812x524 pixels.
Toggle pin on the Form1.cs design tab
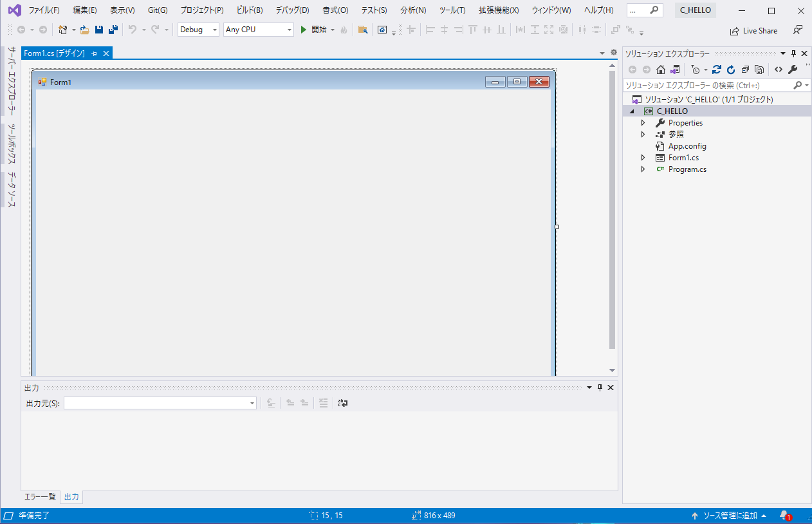click(x=95, y=53)
